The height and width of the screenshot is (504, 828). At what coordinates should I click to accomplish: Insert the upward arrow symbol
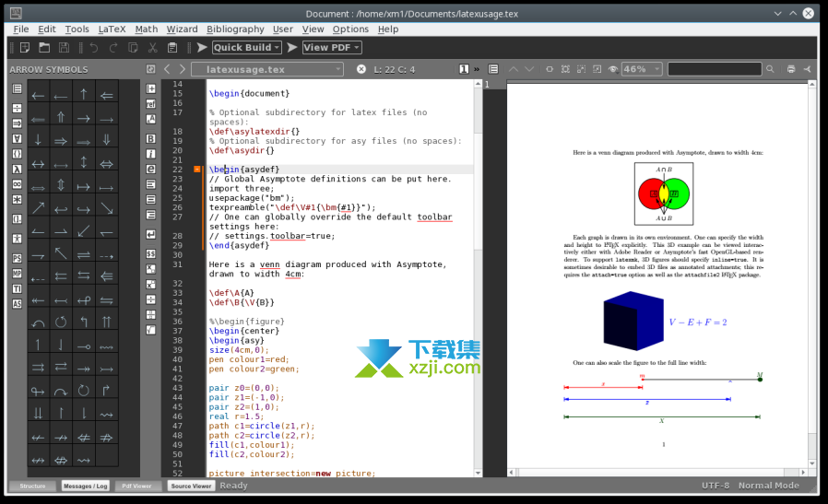[x=83, y=95]
